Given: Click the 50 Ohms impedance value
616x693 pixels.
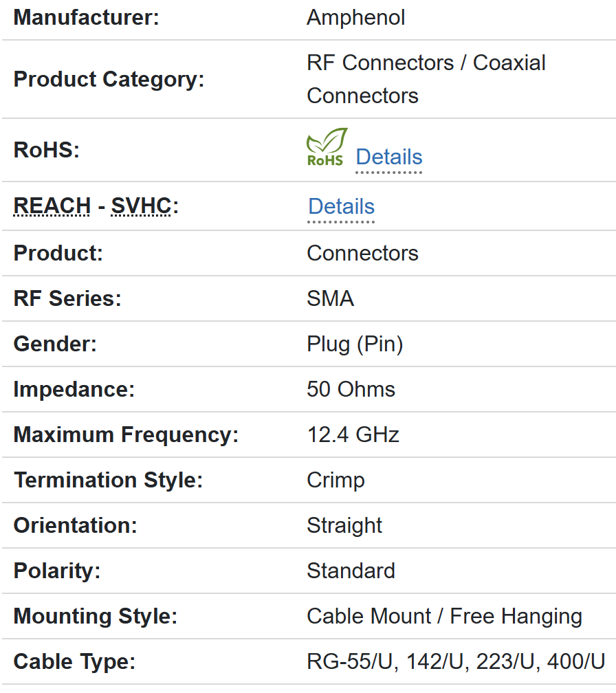Looking at the screenshot, I should coord(351,389).
